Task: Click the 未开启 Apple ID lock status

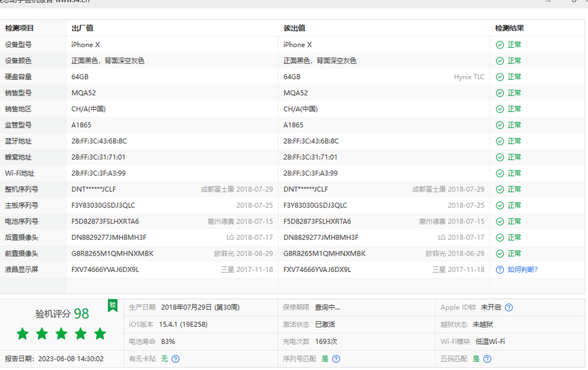Action: (491, 307)
